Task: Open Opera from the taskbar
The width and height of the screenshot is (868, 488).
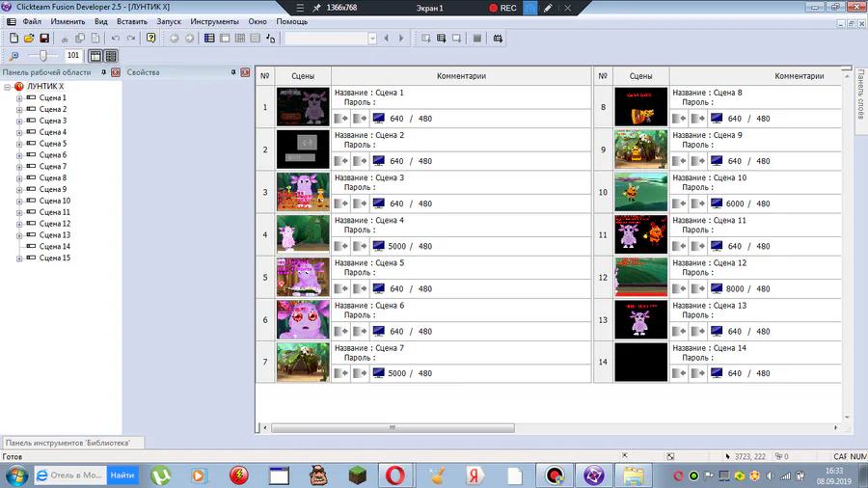Action: pos(394,475)
